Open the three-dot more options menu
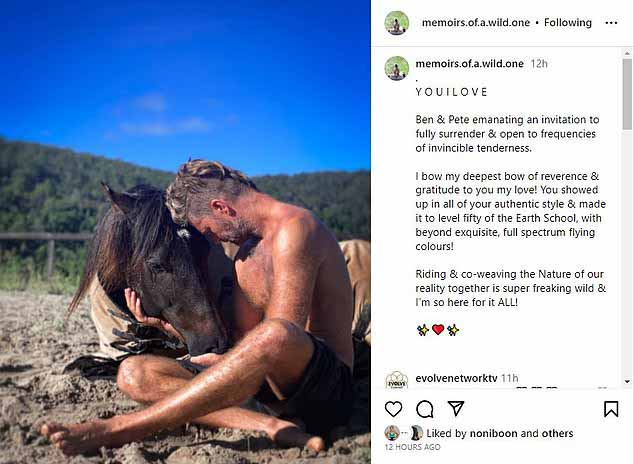Image resolution: width=634 pixels, height=464 pixels. click(611, 23)
